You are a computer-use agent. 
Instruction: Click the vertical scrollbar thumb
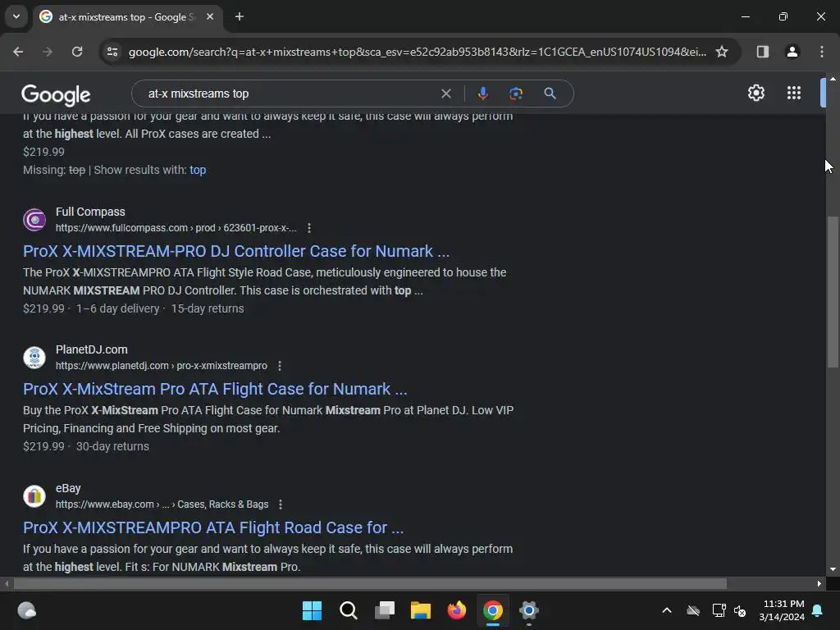point(833,291)
